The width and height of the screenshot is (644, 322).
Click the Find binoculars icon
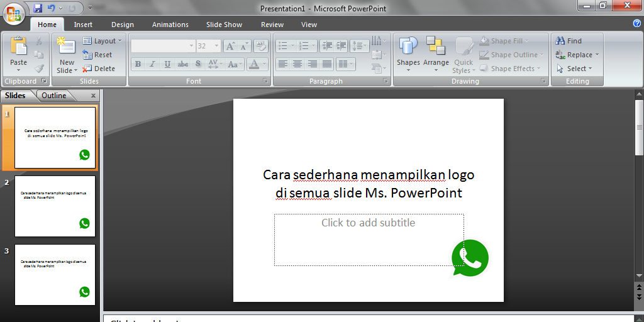point(560,41)
